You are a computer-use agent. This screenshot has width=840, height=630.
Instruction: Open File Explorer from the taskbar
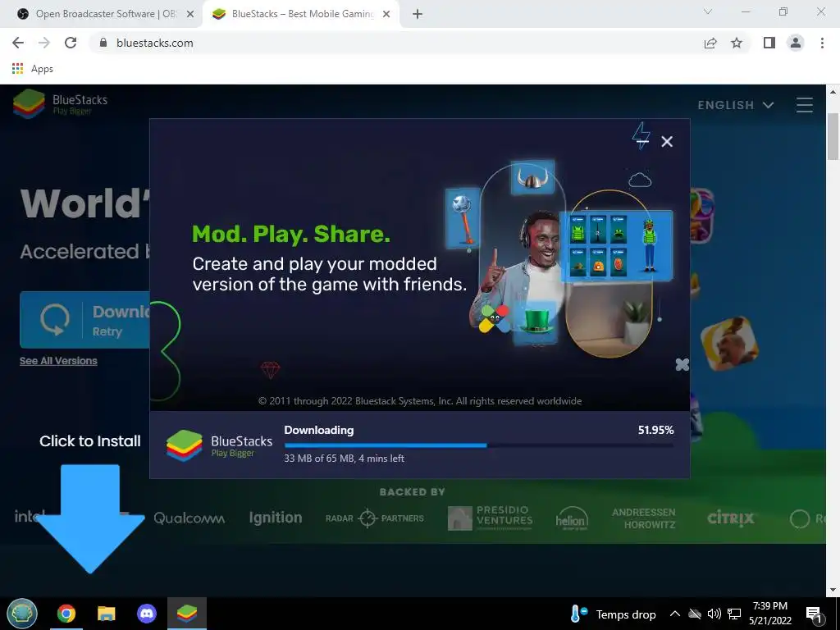click(x=106, y=614)
